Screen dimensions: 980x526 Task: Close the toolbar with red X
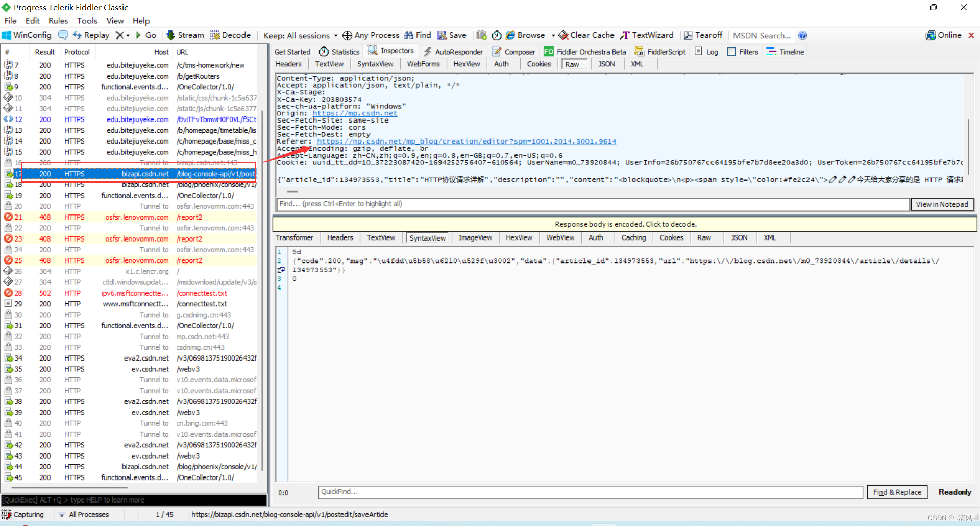971,35
